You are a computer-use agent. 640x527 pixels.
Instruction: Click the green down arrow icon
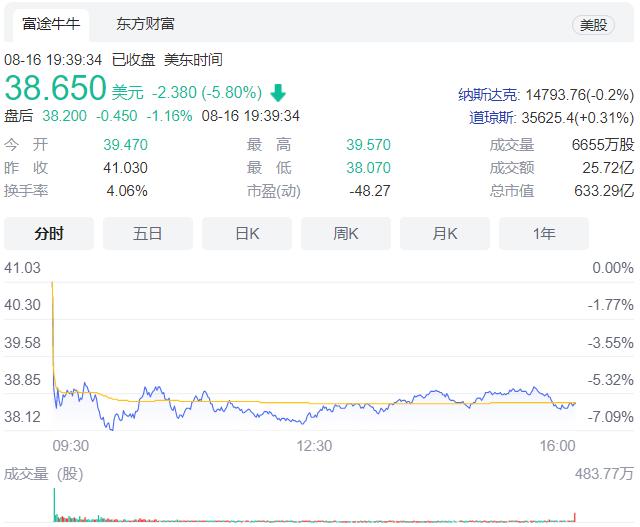tap(277, 93)
